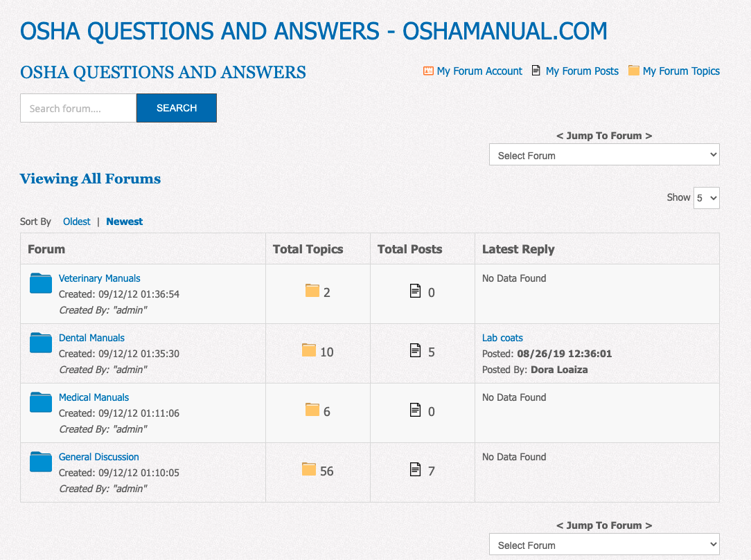Open the Show count dropdown
The height and width of the screenshot is (560, 751).
(707, 198)
